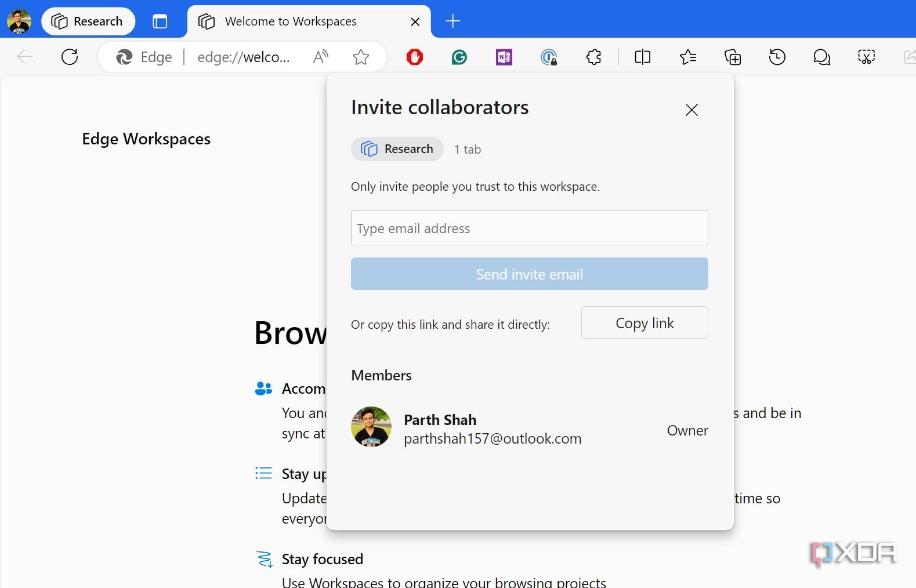The height and width of the screenshot is (588, 916).
Task: Open the profile avatar menu
Action: 19,21
